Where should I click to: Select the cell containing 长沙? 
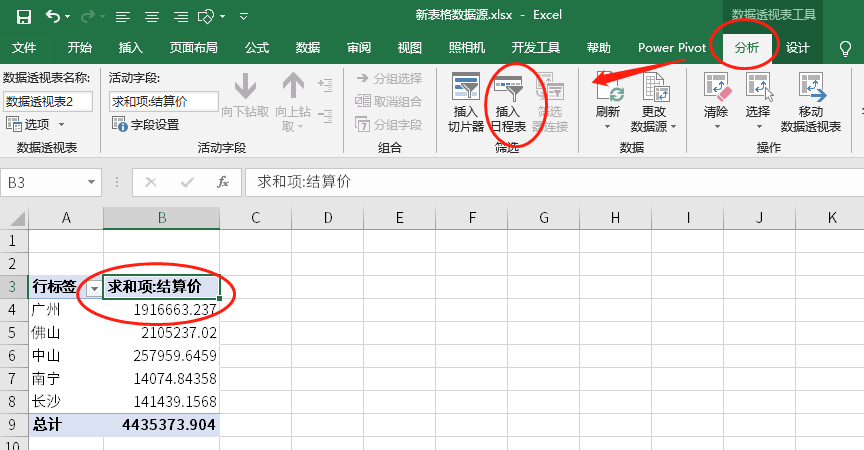click(x=66, y=402)
